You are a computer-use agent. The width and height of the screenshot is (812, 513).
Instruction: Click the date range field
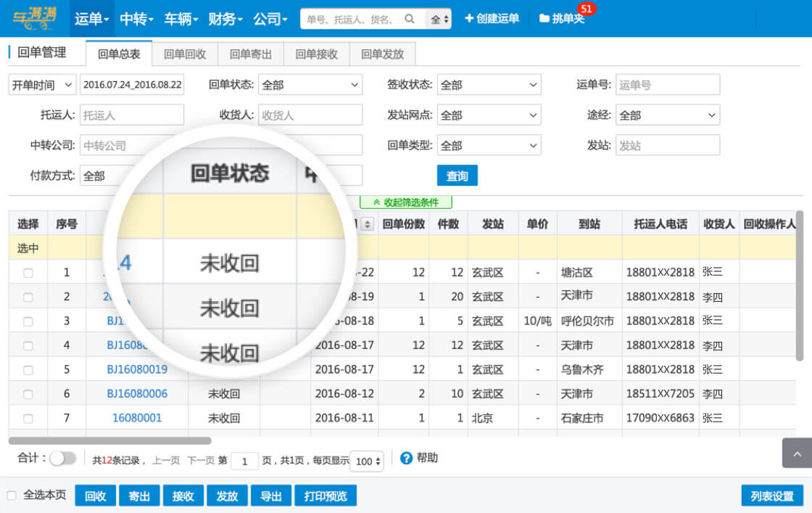[x=132, y=84]
